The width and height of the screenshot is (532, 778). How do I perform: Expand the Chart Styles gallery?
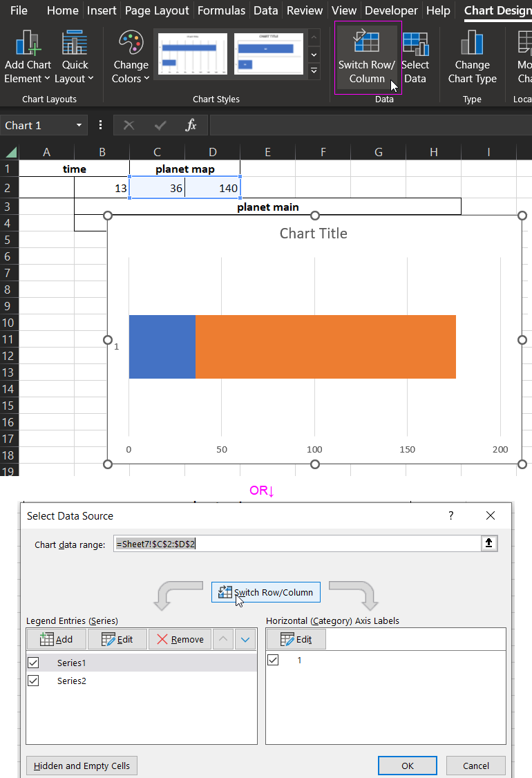(314, 71)
